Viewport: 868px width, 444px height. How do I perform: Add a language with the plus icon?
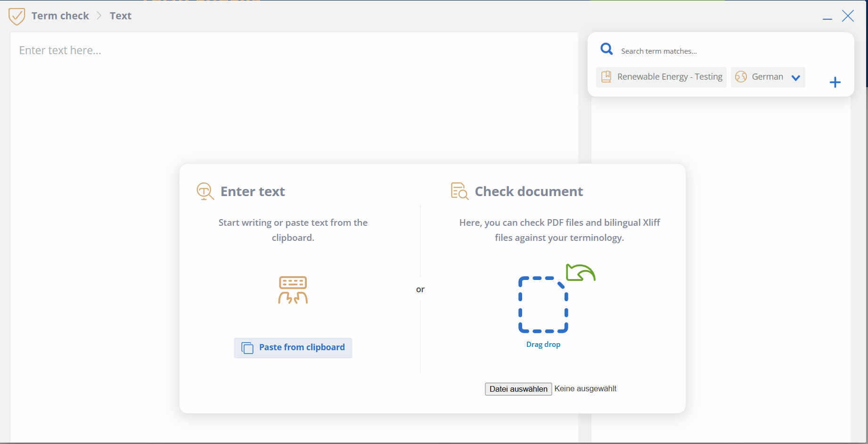coord(835,82)
